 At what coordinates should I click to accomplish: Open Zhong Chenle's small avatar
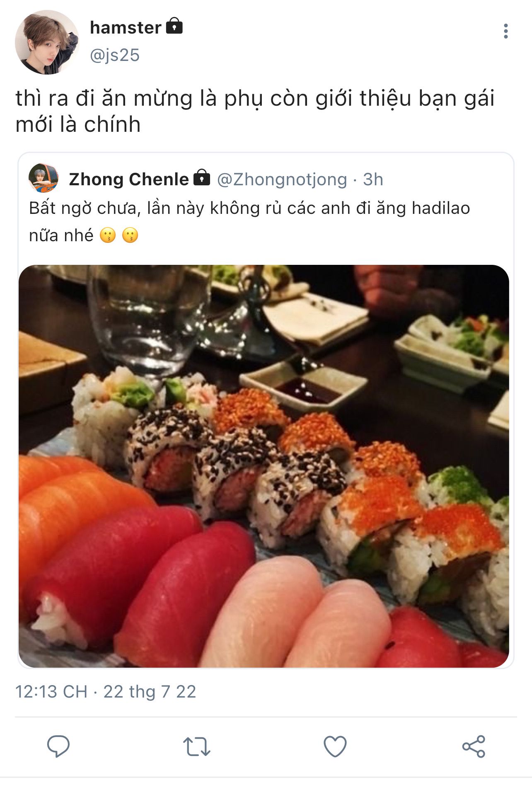tap(44, 178)
